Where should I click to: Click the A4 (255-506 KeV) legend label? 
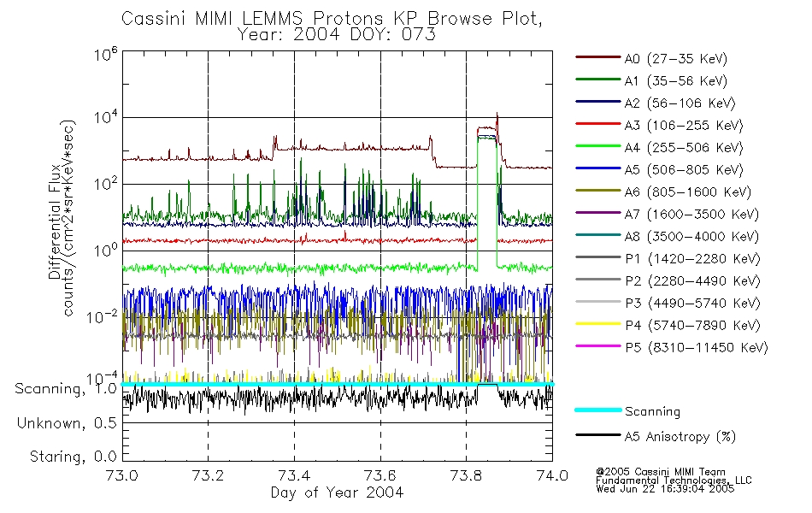(x=684, y=148)
